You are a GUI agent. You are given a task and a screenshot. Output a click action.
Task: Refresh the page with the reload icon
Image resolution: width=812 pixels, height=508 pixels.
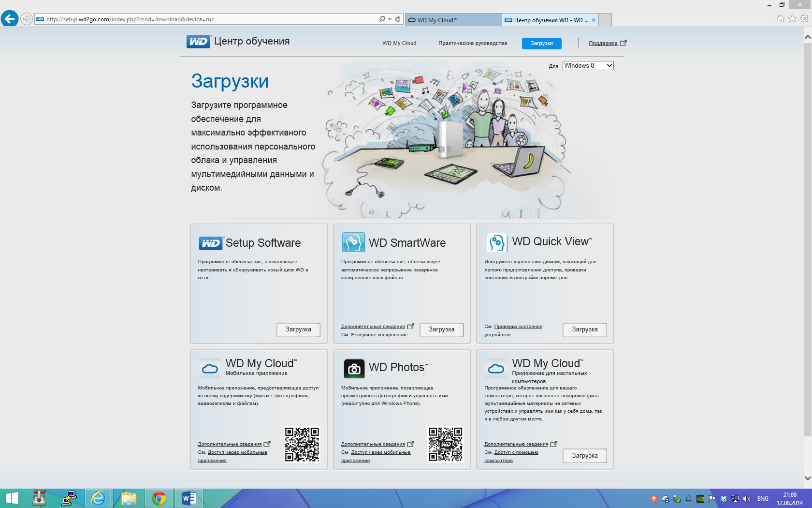(398, 19)
